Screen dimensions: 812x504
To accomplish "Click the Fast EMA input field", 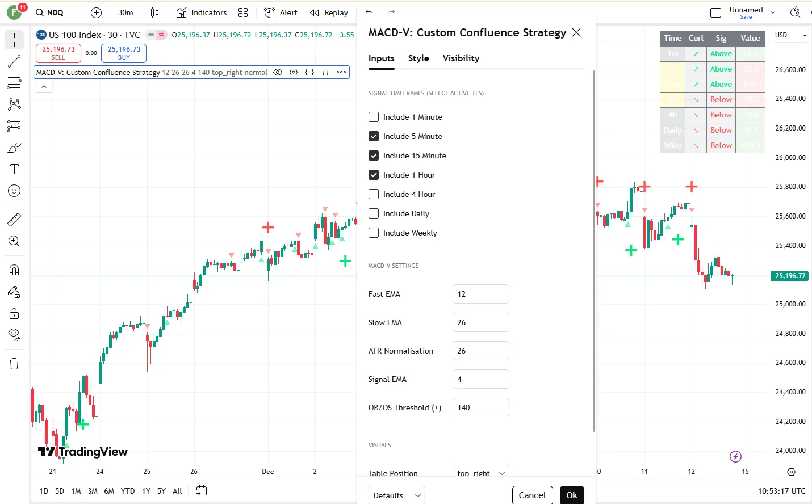I will click(480, 294).
